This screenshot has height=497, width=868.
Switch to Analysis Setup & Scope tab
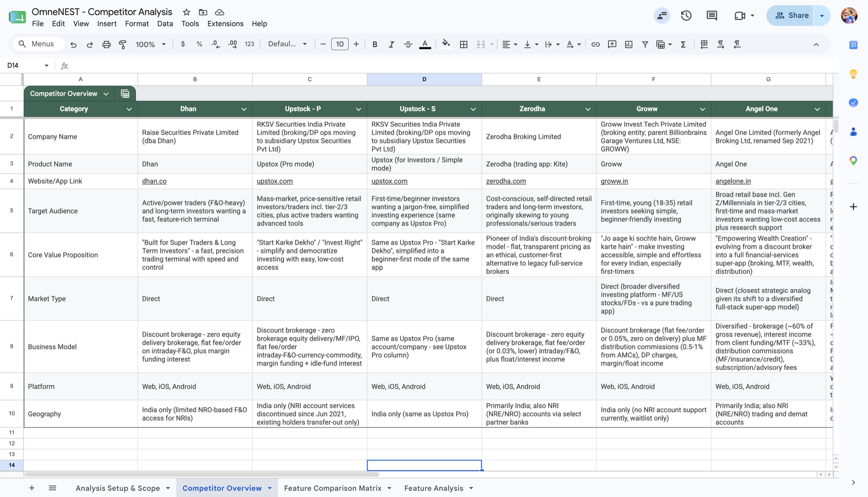(118, 488)
